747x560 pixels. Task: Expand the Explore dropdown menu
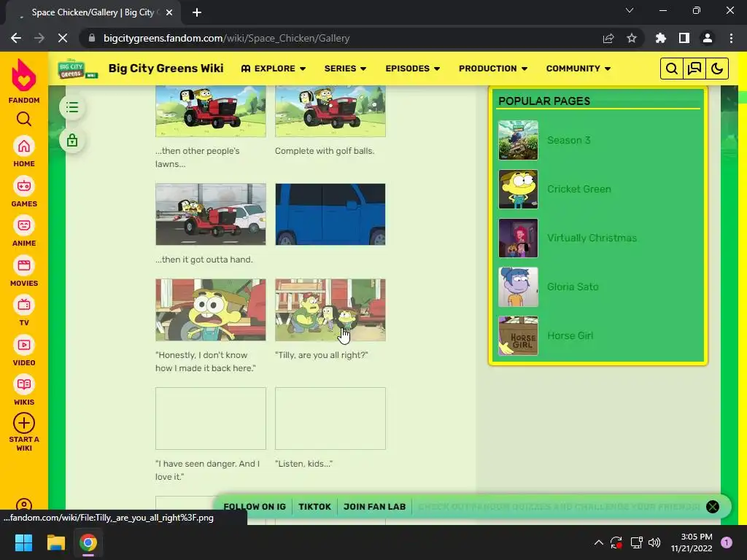(x=274, y=69)
